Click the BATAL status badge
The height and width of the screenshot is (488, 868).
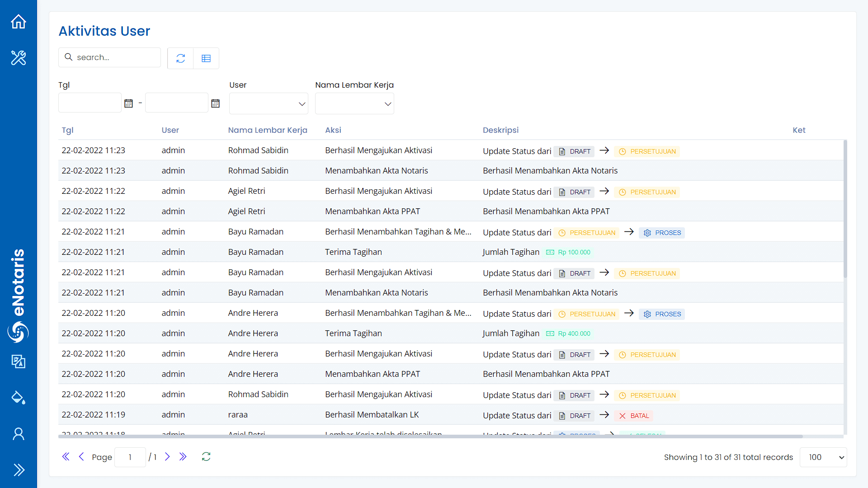[x=634, y=416]
